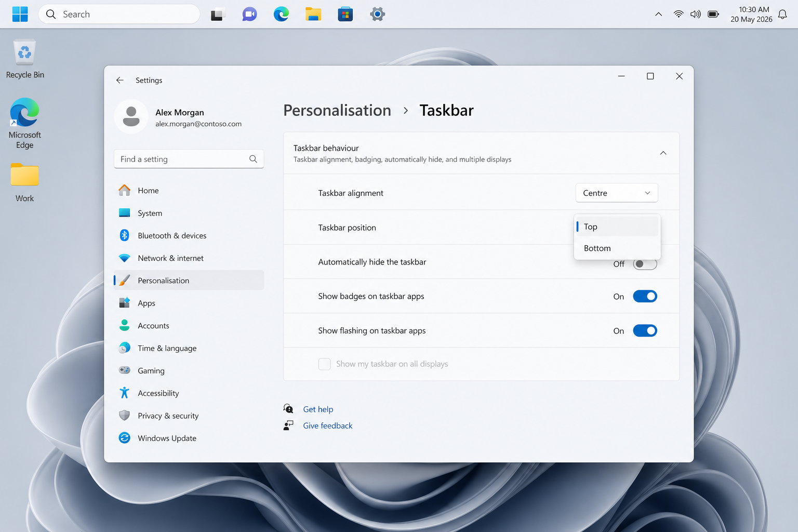Open the Home settings page
This screenshot has width=798, height=532.
189,191
